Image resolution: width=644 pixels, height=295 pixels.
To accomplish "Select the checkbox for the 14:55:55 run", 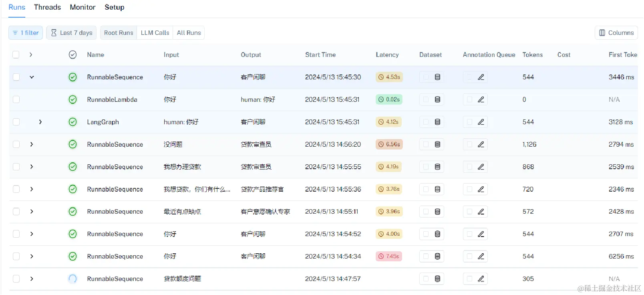I will click(x=16, y=167).
